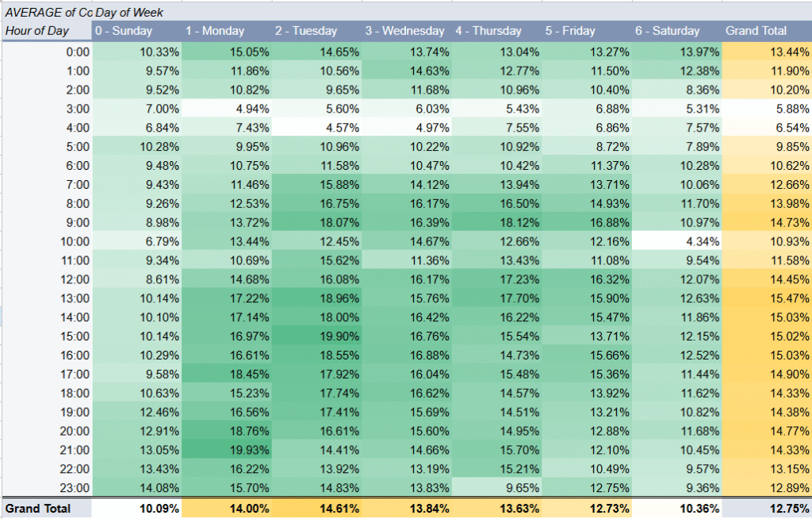Select the 19.90% cell for Tuesday 15:00
This screenshot has width=812, height=519.
click(x=316, y=336)
